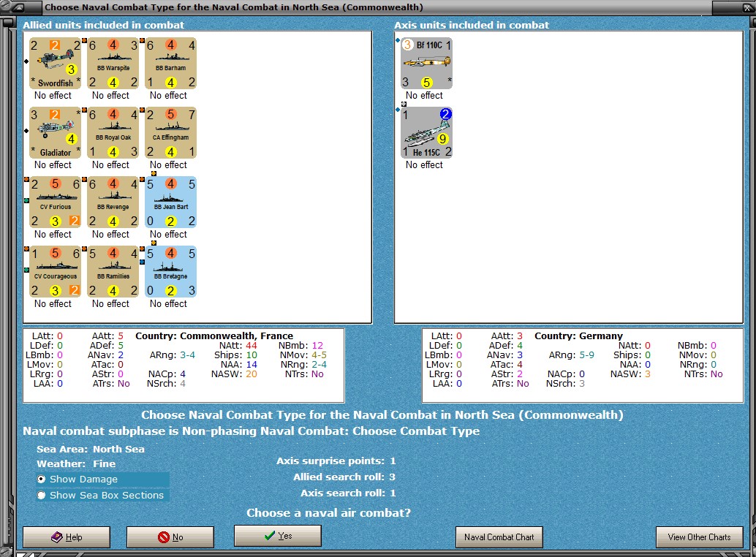The width and height of the screenshot is (756, 557).
Task: Click the system menu icon in title bar
Action: click(18, 7)
